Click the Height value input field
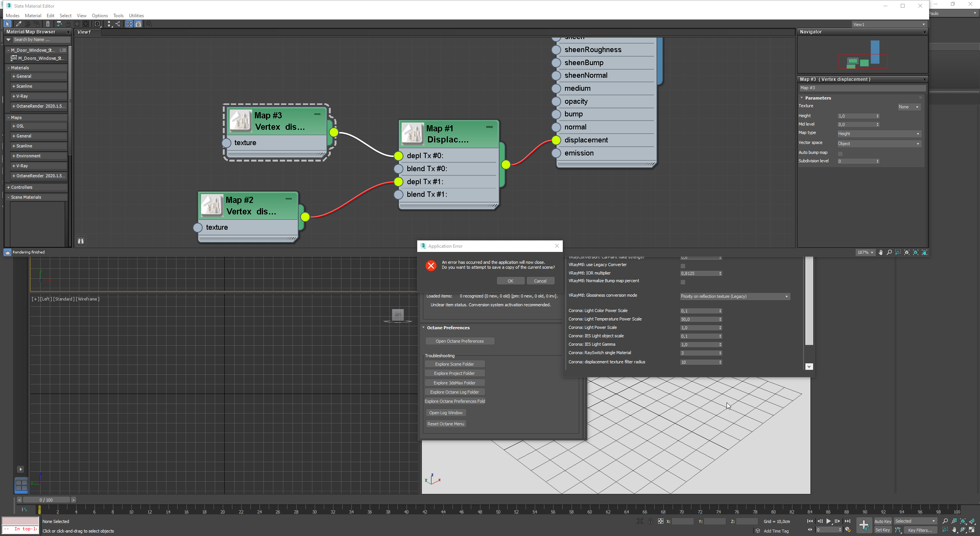Image resolution: width=980 pixels, height=536 pixels. coord(856,116)
